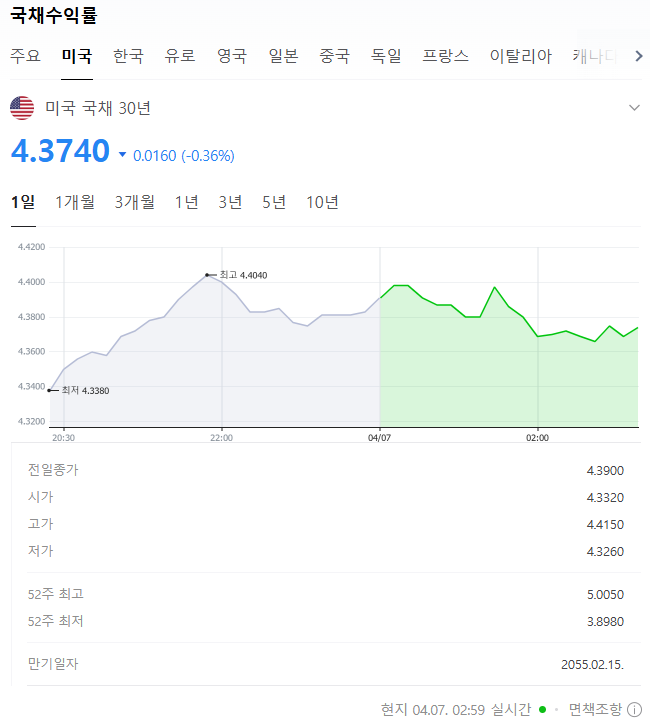Click the 미국 국채 30년 title
This screenshot has height=721, width=650.
[98, 108]
